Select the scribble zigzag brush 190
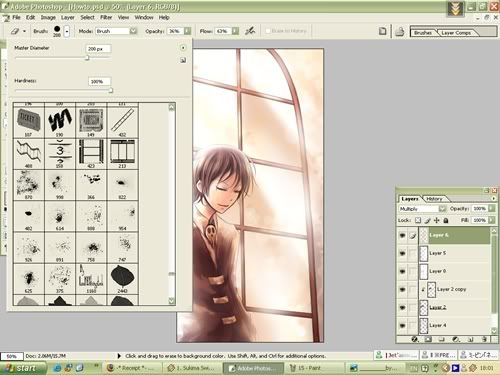This screenshot has width=500, height=375. (x=60, y=121)
